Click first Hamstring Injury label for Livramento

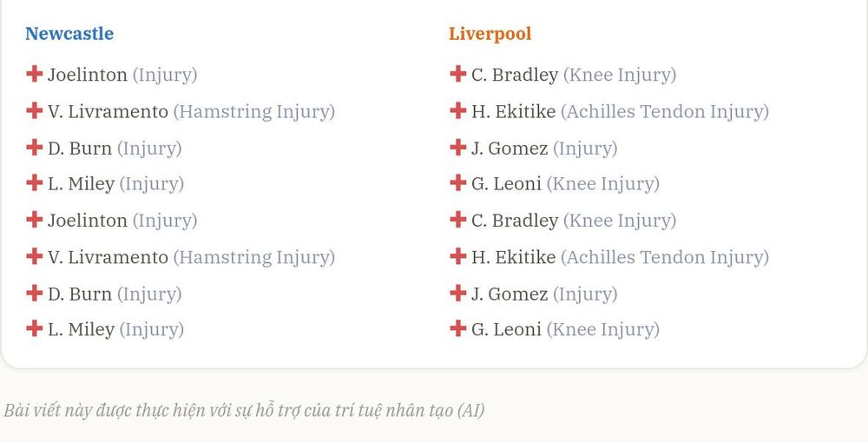(254, 112)
